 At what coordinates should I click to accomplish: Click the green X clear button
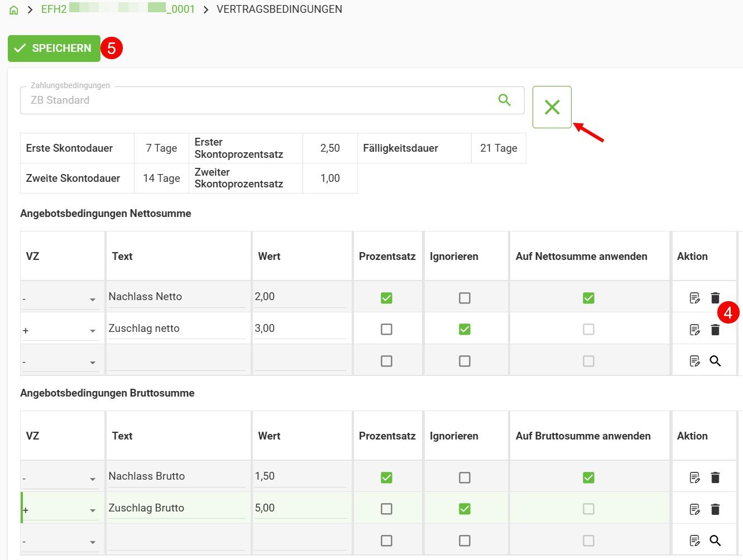[x=552, y=107]
